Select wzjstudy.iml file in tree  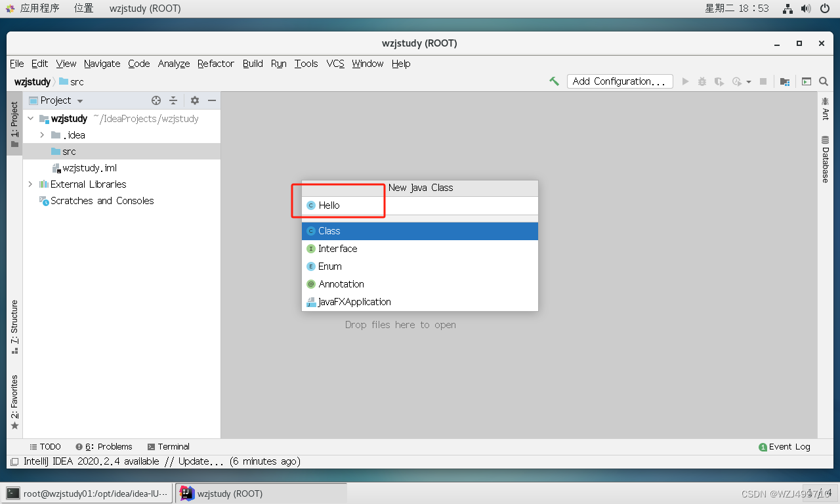click(122, 168)
